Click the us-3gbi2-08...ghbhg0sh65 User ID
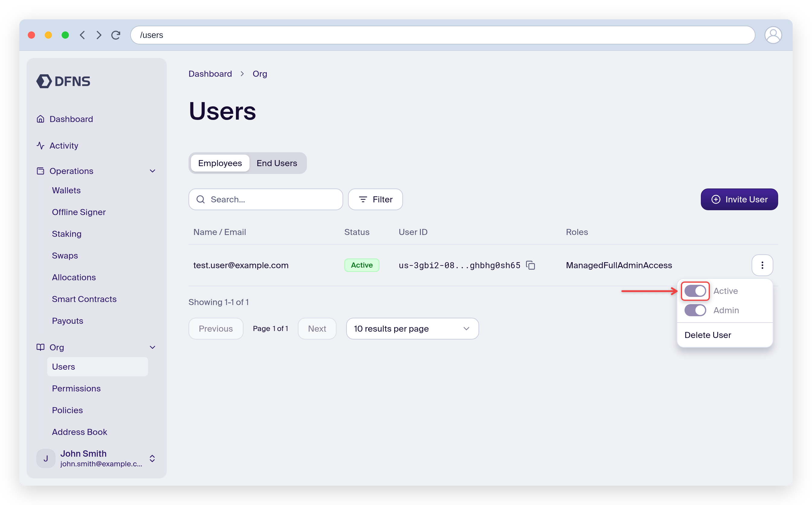The width and height of the screenshot is (812, 505). [x=459, y=265]
